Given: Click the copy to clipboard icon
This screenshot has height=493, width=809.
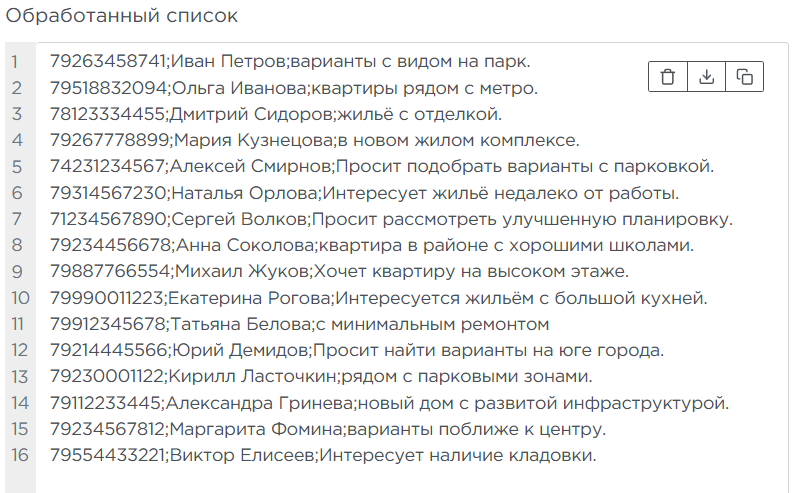Looking at the screenshot, I should [x=744, y=77].
